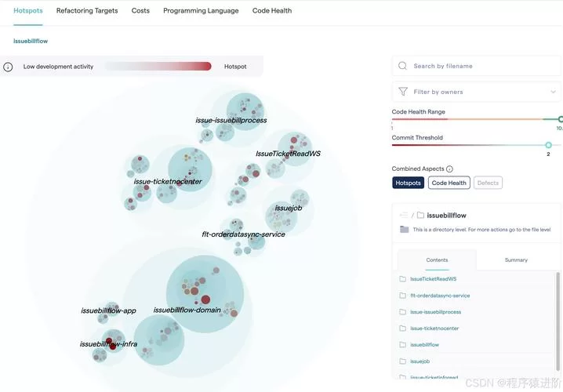Switch to the Refactoring Targets tab
563x392 pixels.
(x=87, y=11)
